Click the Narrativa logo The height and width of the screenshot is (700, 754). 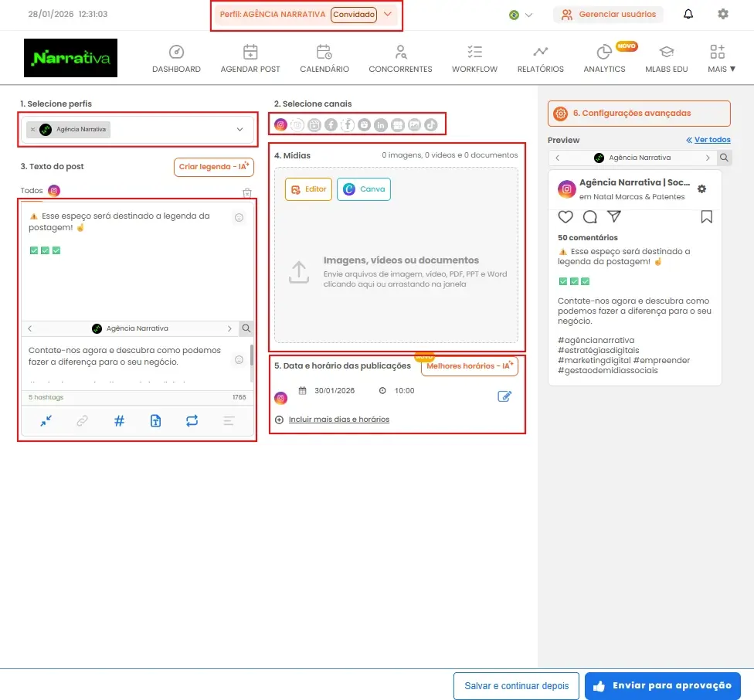coord(71,58)
